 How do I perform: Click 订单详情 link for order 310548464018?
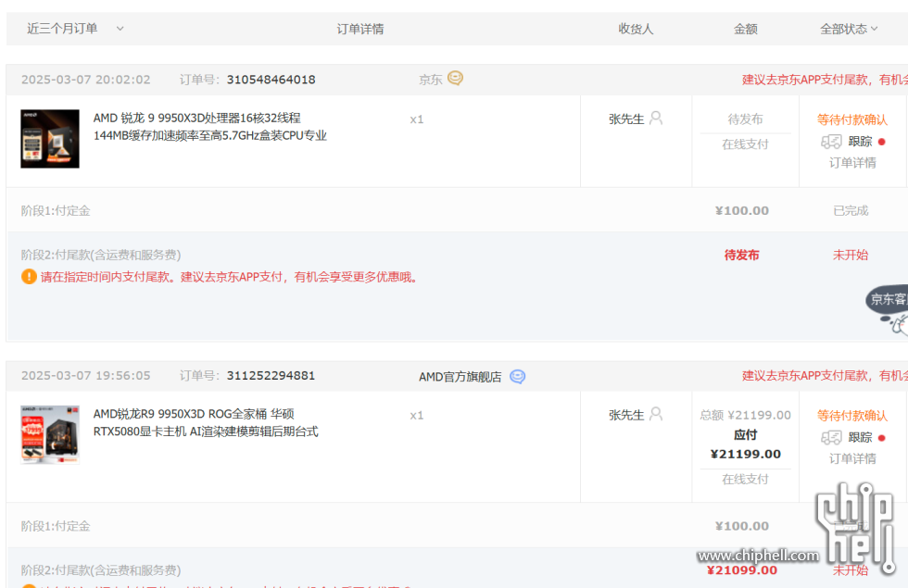click(x=852, y=163)
